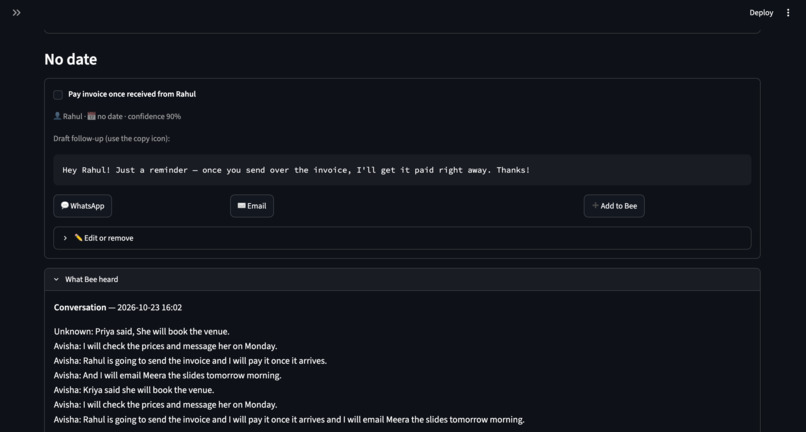Image resolution: width=806 pixels, height=432 pixels.
Task: Click the draft follow-up message code block
Action: coord(402,170)
